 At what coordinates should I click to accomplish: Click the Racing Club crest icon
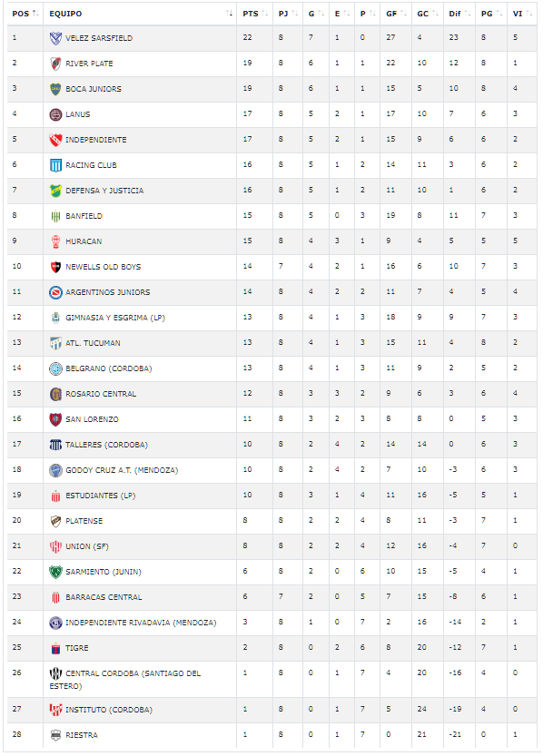(x=55, y=165)
